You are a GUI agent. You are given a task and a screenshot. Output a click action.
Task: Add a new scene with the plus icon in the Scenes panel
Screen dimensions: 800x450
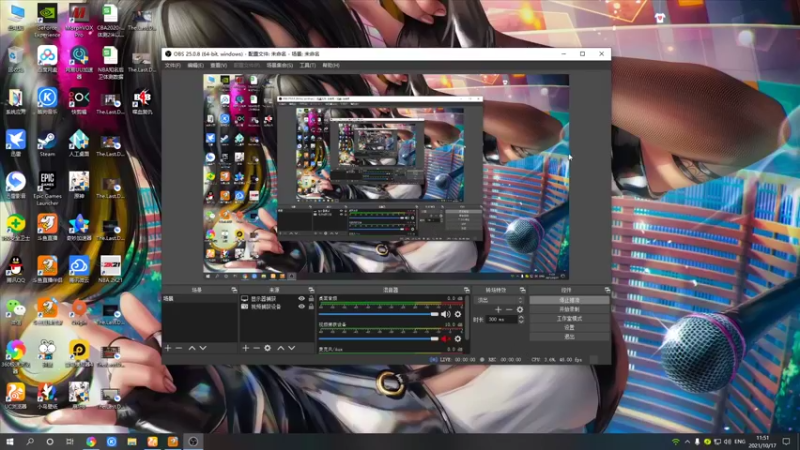pos(168,348)
